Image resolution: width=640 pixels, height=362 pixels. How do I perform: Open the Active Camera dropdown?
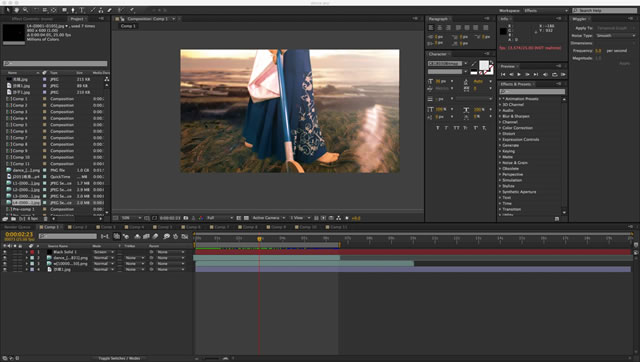pyautogui.click(x=269, y=218)
